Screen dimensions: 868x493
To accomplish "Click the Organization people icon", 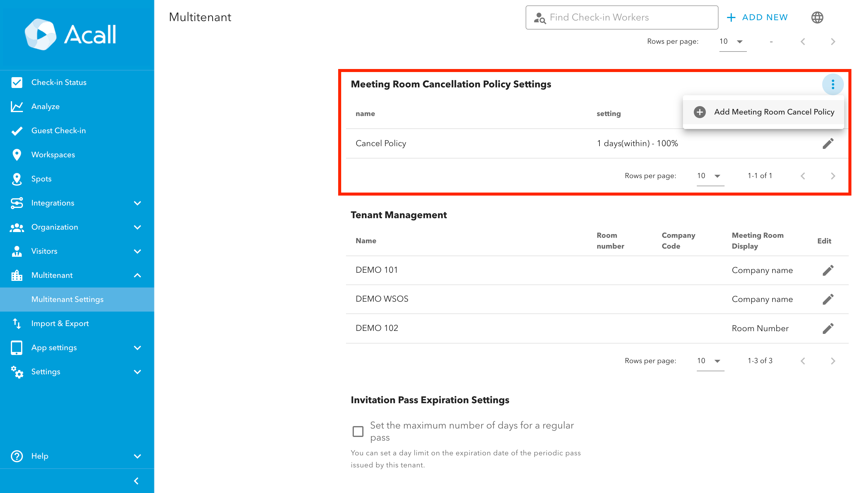I will tap(17, 227).
